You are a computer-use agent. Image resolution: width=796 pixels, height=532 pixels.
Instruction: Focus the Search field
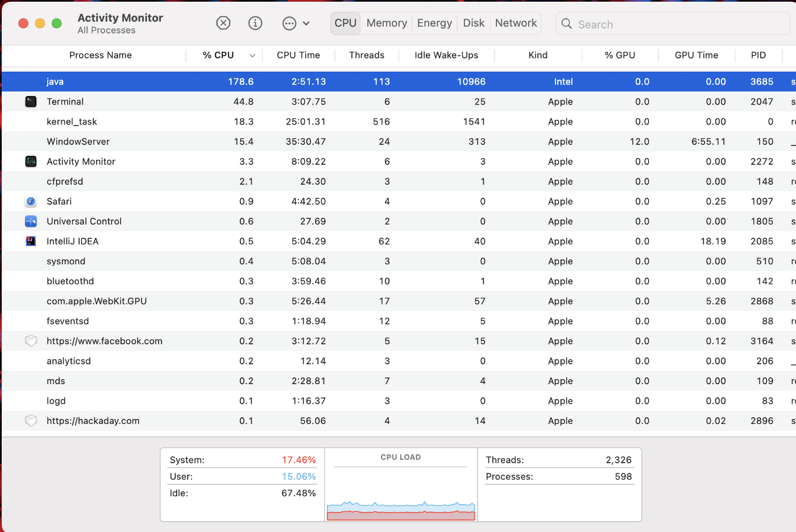coord(673,24)
